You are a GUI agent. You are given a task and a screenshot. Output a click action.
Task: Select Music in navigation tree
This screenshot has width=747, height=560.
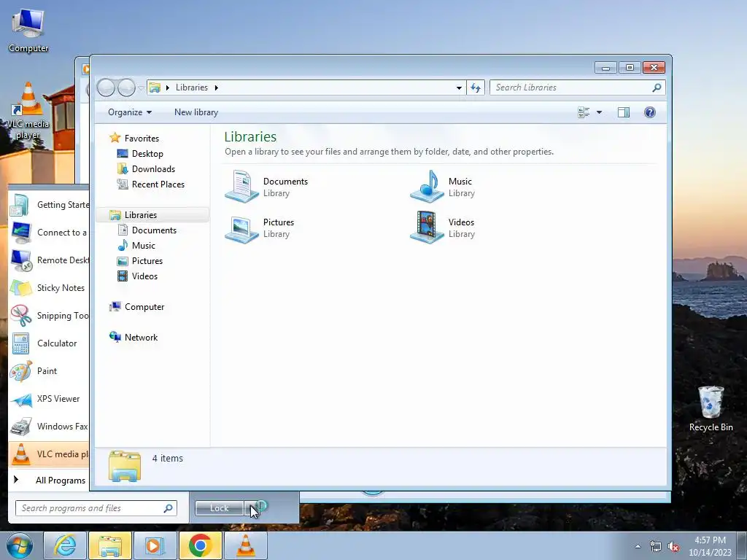click(144, 245)
